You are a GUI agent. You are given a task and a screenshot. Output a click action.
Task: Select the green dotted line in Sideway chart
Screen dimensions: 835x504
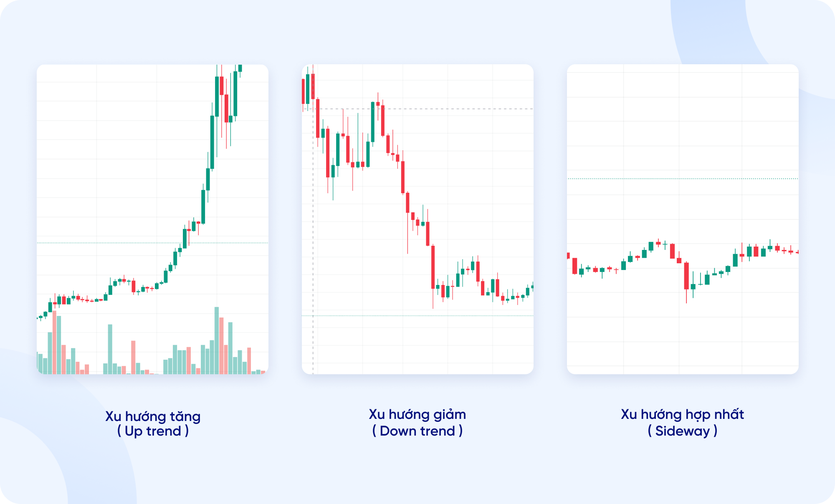click(683, 179)
